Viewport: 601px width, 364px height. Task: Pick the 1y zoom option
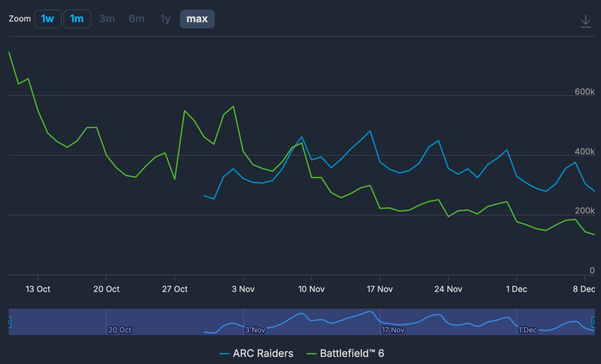coord(165,19)
